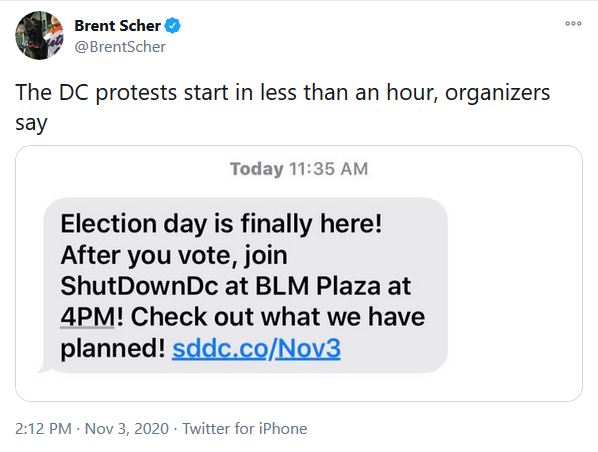Click the word organizers in the tweet

pyautogui.click(x=497, y=93)
